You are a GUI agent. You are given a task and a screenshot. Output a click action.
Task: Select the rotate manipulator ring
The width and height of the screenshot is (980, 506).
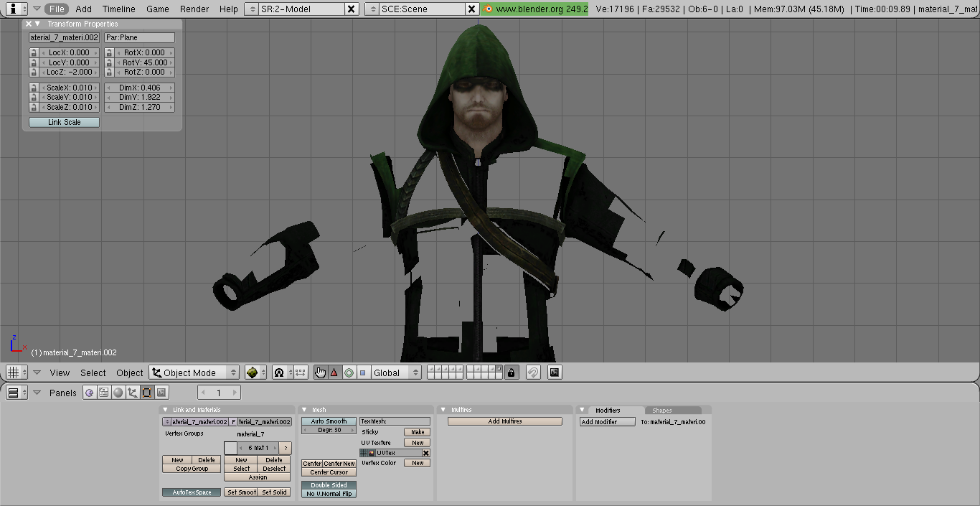(349, 373)
